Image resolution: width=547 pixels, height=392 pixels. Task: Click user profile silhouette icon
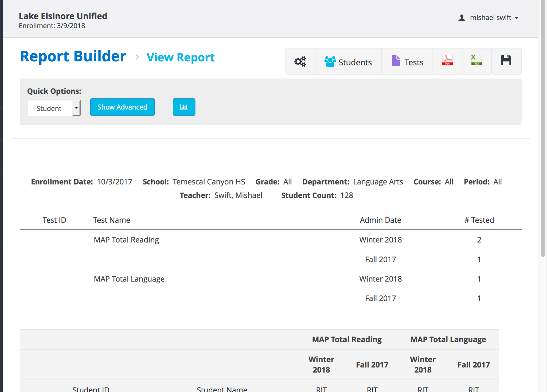tap(462, 18)
